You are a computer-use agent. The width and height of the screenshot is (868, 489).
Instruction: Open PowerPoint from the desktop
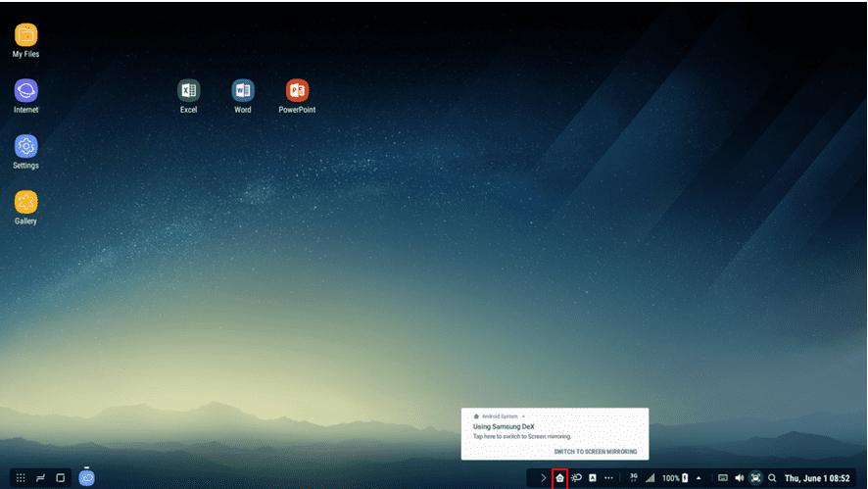pyautogui.click(x=297, y=91)
